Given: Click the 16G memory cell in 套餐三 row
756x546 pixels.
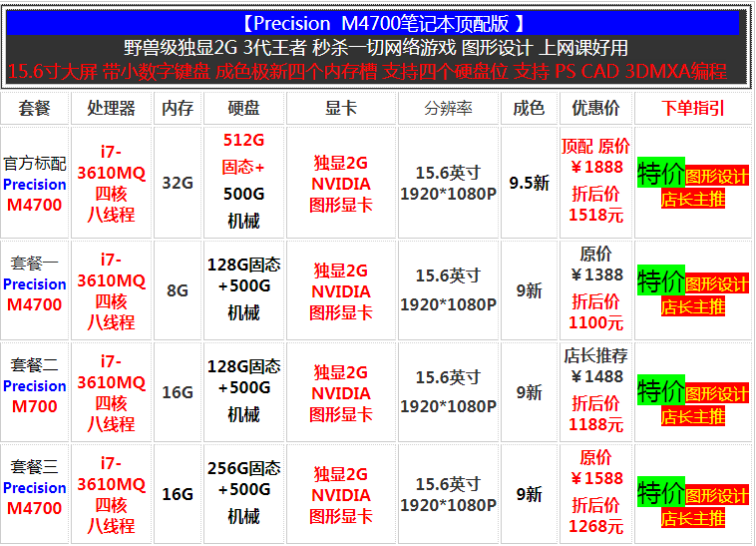Looking at the screenshot, I should pos(178,494).
